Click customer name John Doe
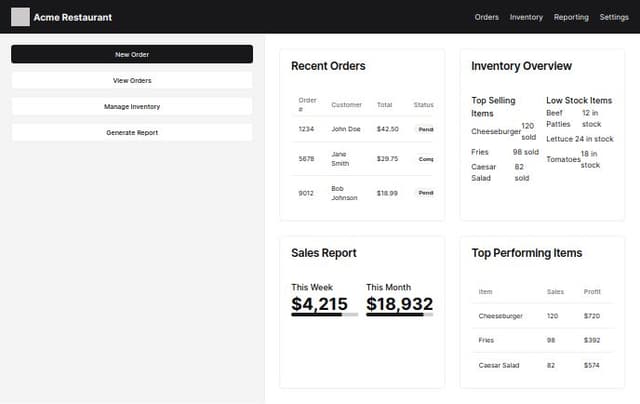 (346, 129)
